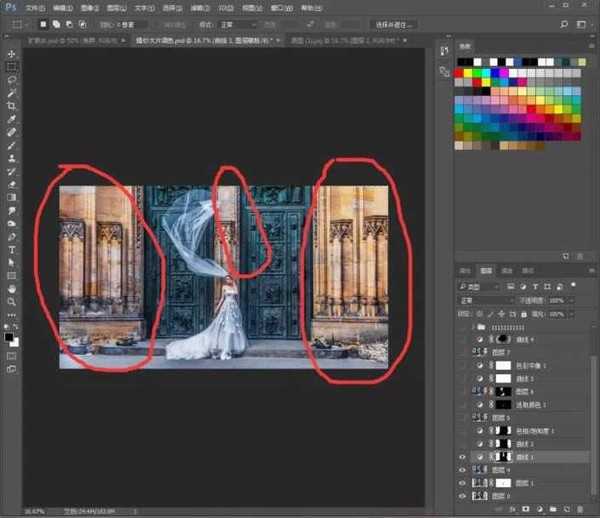This screenshot has height=518, width=600.
Task: Open the layer blend mode dropdown
Action: tap(483, 300)
